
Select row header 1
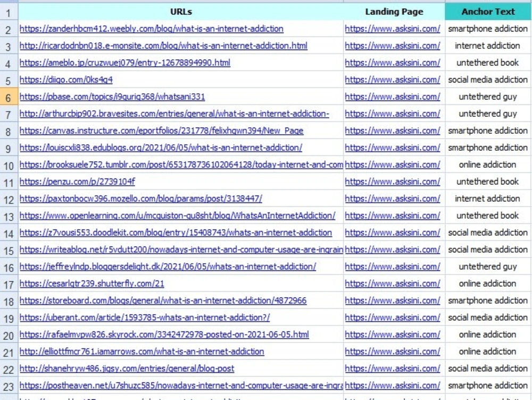tap(9, 13)
